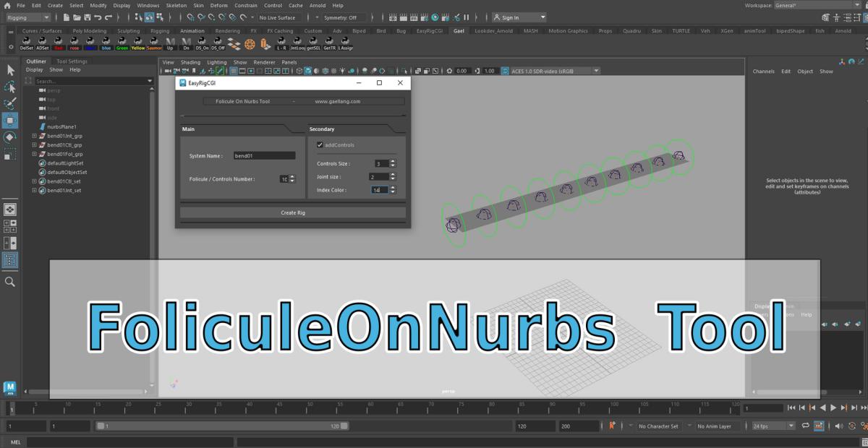
Task: Run the DS_On shelf button
Action: [202, 44]
